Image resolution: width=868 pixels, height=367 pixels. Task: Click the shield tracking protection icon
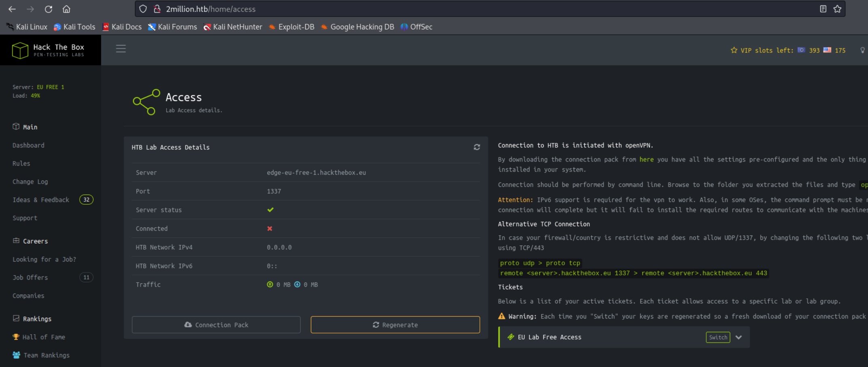point(143,9)
